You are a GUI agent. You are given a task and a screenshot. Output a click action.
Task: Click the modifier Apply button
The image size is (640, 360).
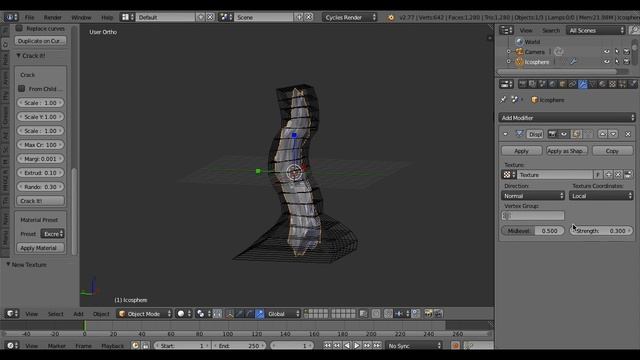[522, 151]
